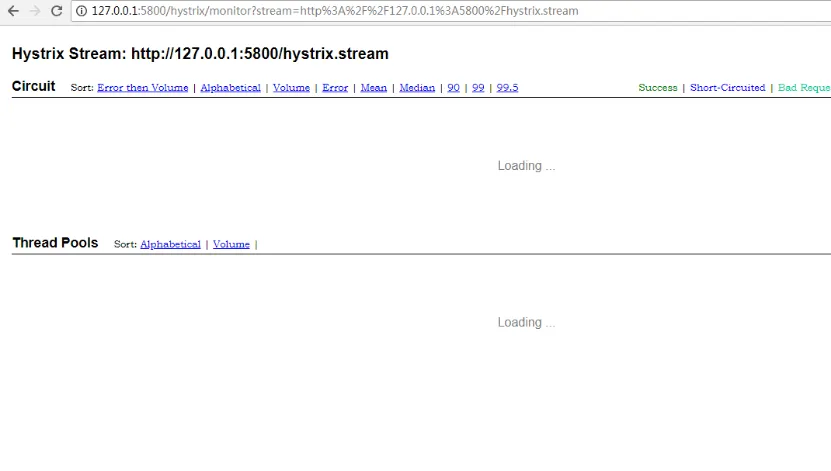Sort circuits by 99.5 percentile
Viewport: 831px width, 471px height.
click(x=507, y=87)
